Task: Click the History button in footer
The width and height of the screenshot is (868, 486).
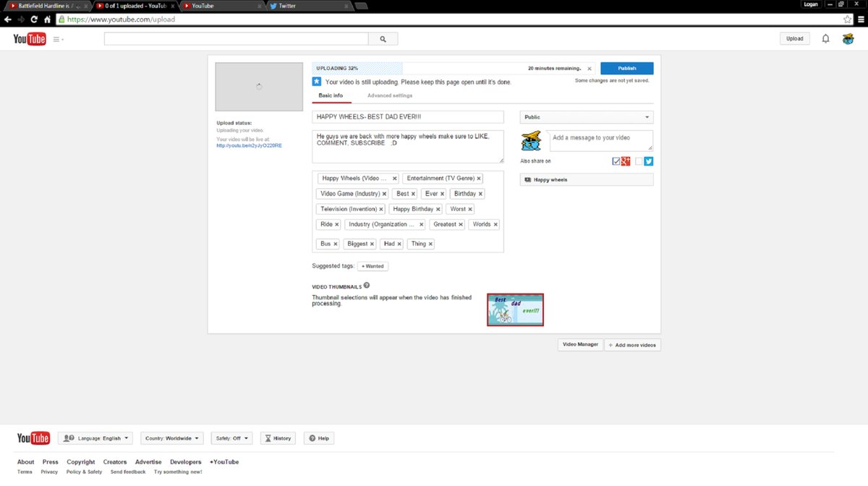Action: click(278, 438)
